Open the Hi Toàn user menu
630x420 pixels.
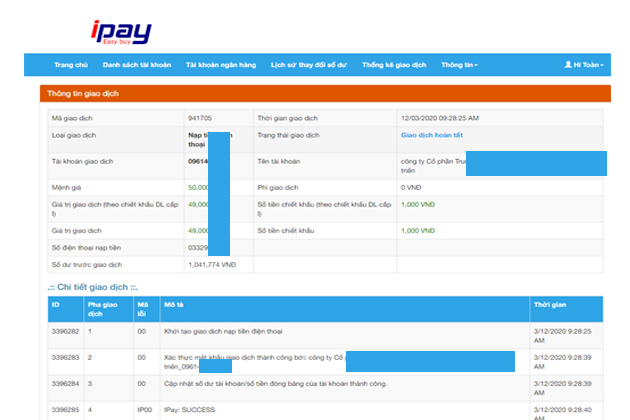pos(583,65)
